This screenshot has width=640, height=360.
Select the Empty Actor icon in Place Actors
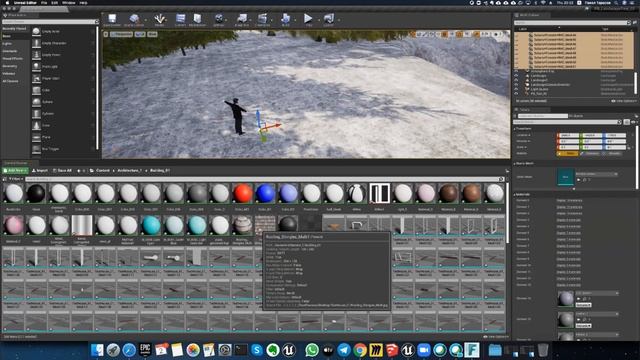(x=36, y=31)
